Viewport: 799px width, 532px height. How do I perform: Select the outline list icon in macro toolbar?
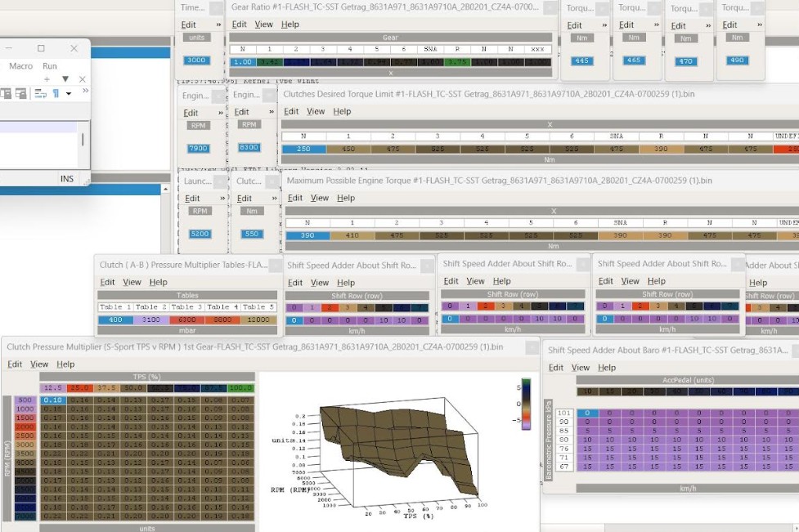pos(39,92)
